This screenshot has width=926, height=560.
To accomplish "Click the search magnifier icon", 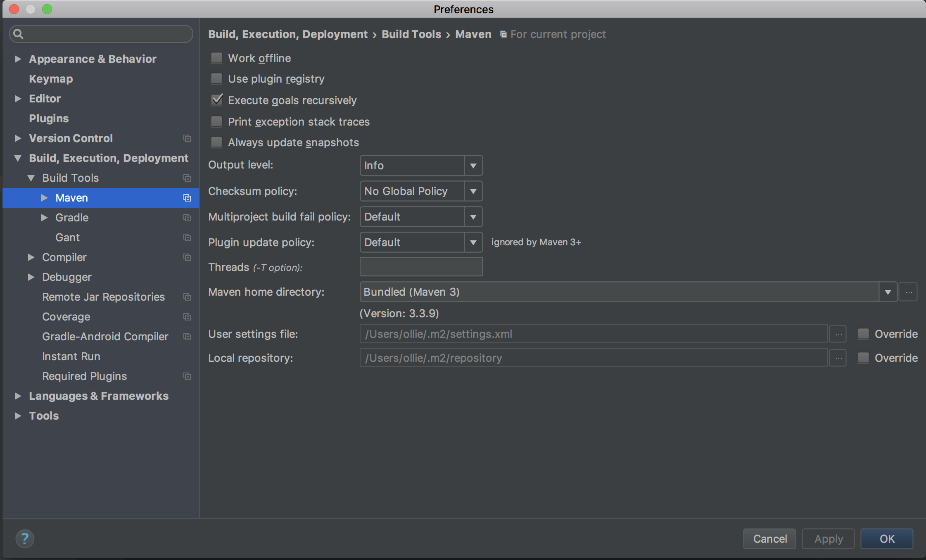I will click(18, 34).
